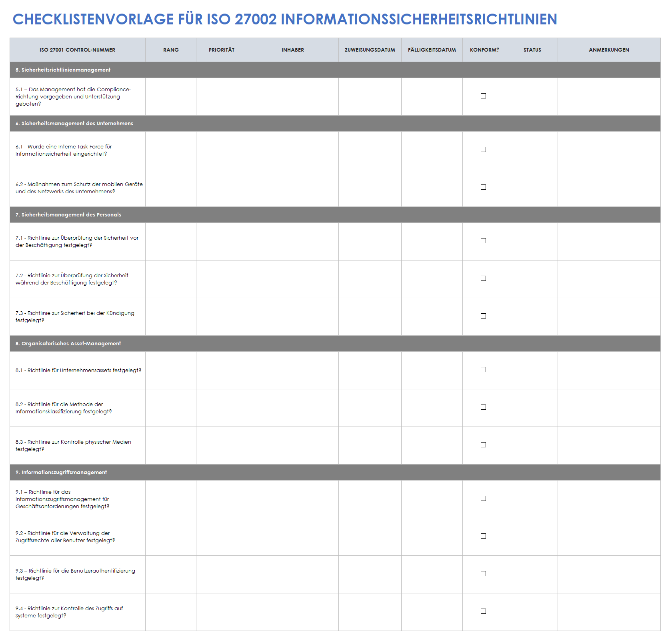The image size is (672, 631).
Task: Check the Konform box for 8.1 Unternehmensassets
Action: 483,370
